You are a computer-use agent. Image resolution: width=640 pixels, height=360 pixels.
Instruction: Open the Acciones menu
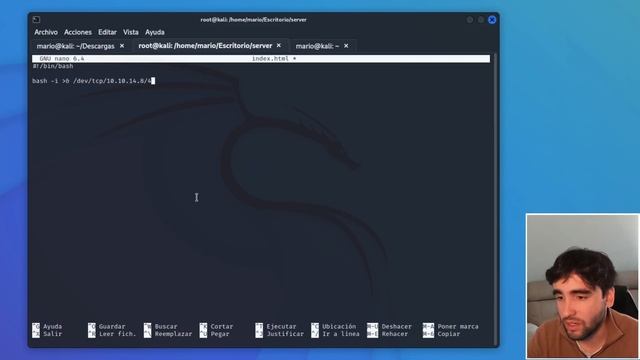78,32
